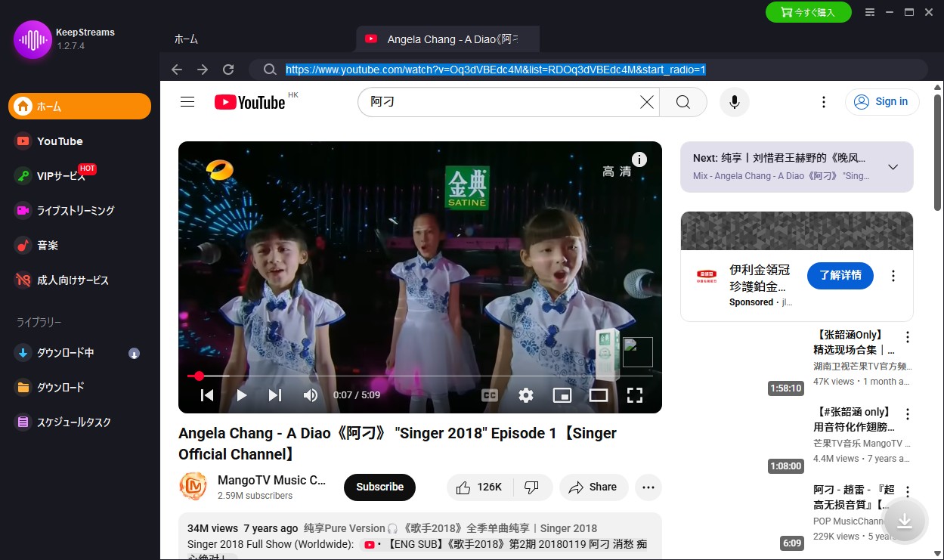
Task: Click the floating download arrow button
Action: pos(905,521)
